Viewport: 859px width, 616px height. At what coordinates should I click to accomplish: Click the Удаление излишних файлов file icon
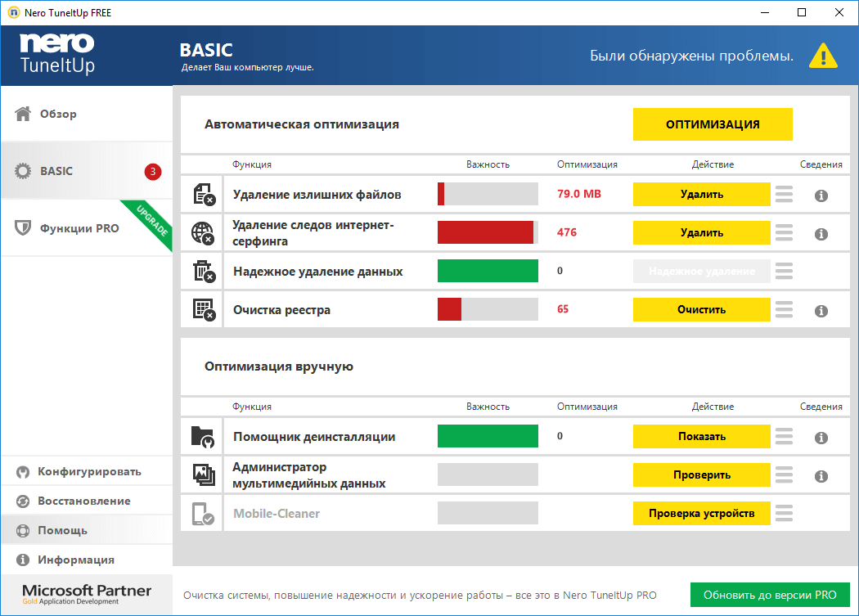205,195
